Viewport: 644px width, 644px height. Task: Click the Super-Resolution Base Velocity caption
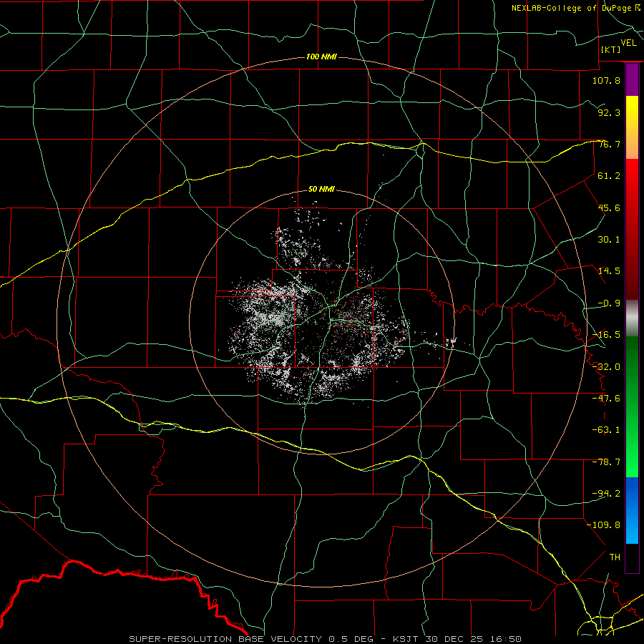coord(325,639)
